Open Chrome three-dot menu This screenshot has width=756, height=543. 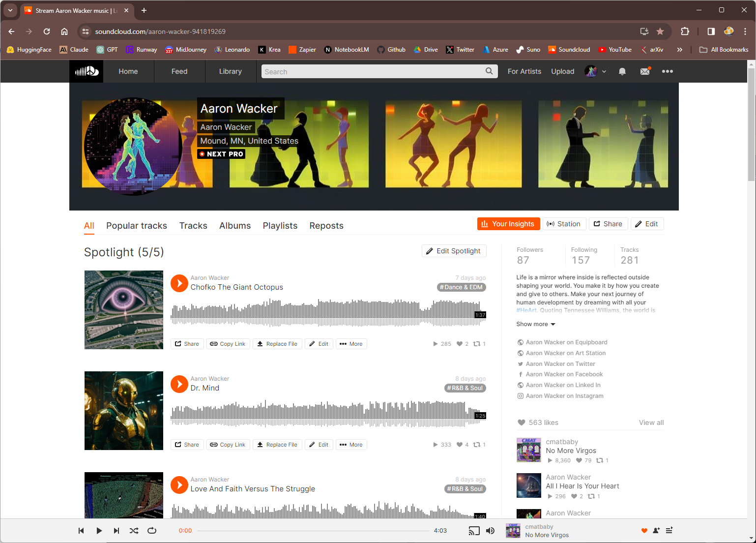tap(745, 31)
